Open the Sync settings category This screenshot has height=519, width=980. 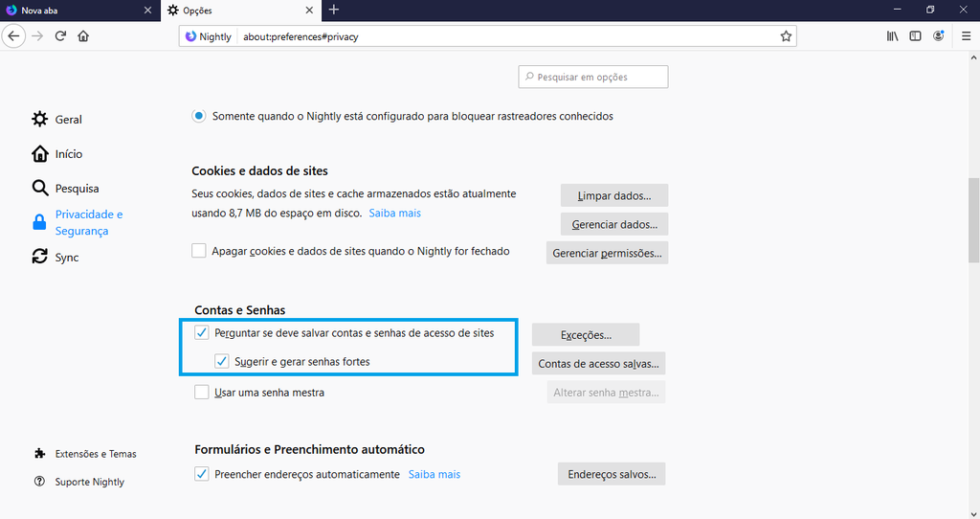[67, 257]
